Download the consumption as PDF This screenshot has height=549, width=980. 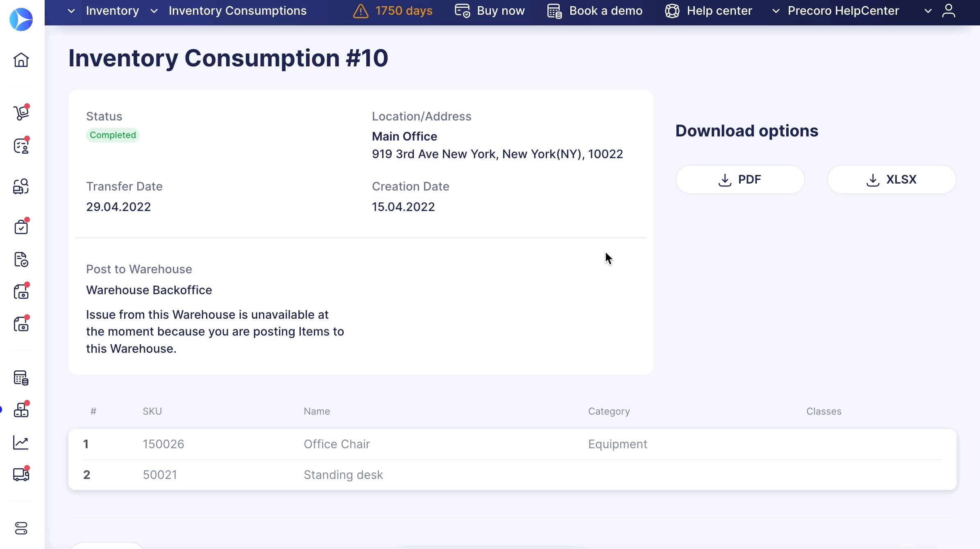point(740,179)
